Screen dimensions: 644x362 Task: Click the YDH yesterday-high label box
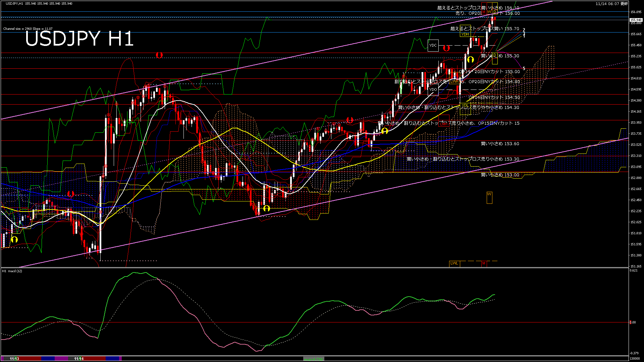[x=465, y=34]
